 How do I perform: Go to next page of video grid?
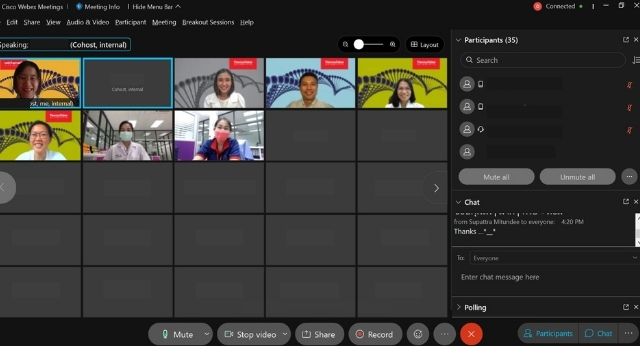(436, 188)
